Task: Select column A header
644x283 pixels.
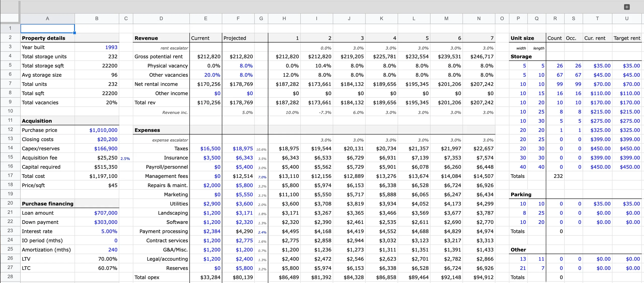Action: coord(47,18)
